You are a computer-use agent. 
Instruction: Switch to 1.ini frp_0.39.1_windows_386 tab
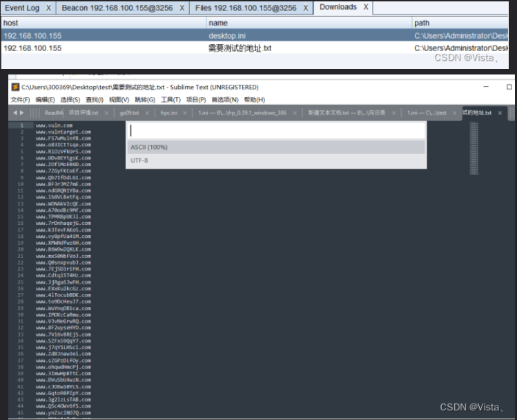coord(242,112)
